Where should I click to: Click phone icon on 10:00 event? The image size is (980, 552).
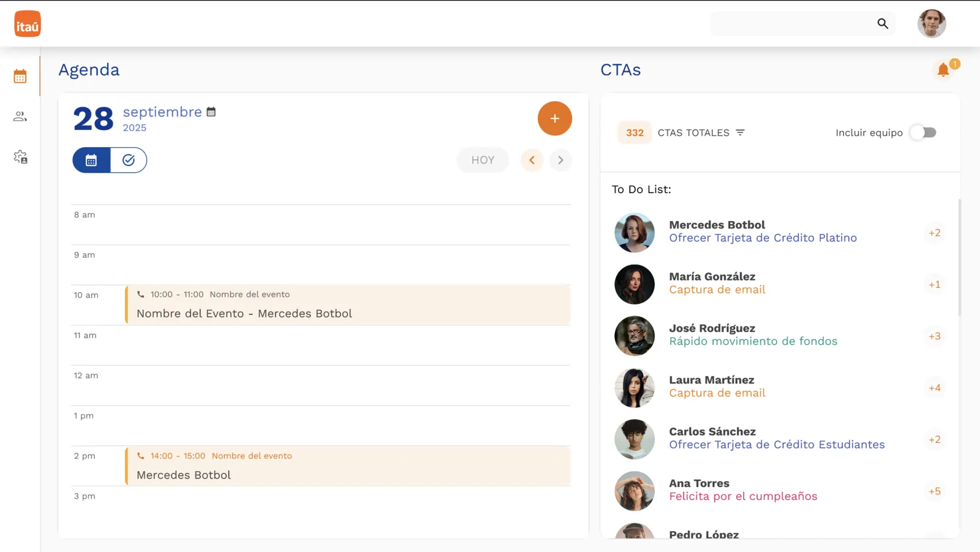point(141,294)
